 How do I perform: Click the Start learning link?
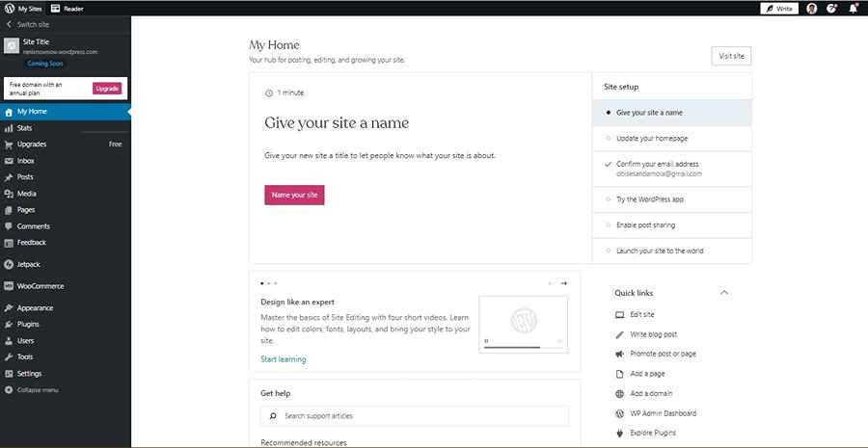pyautogui.click(x=284, y=359)
